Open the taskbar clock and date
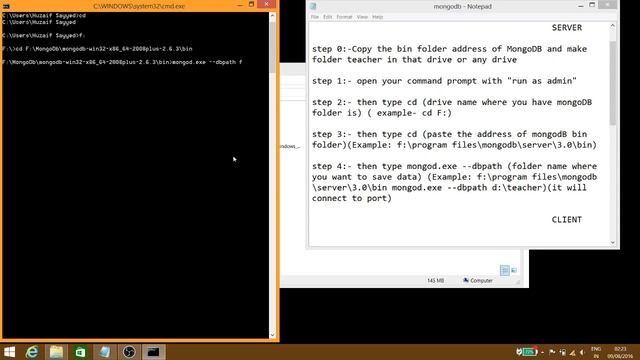 click(620, 352)
